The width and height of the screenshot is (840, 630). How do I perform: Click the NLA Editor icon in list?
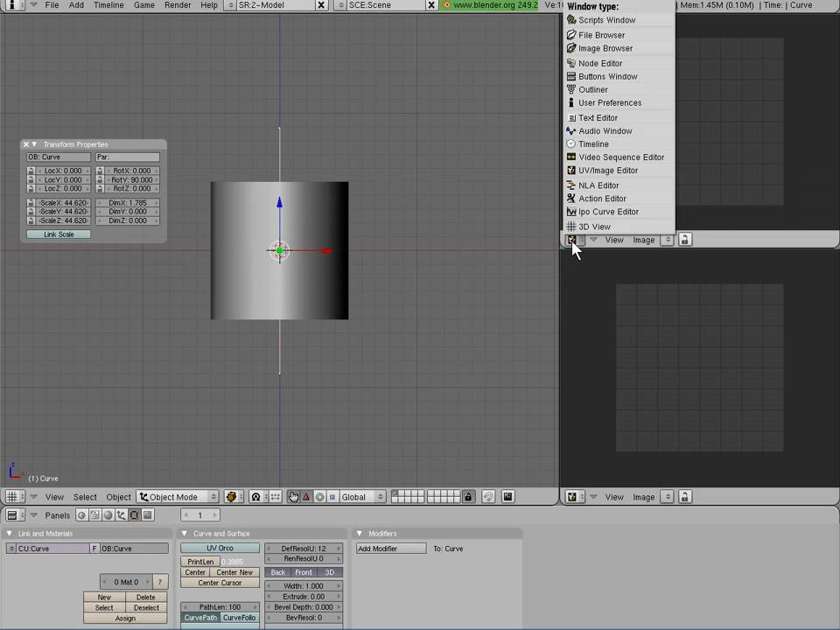point(571,185)
